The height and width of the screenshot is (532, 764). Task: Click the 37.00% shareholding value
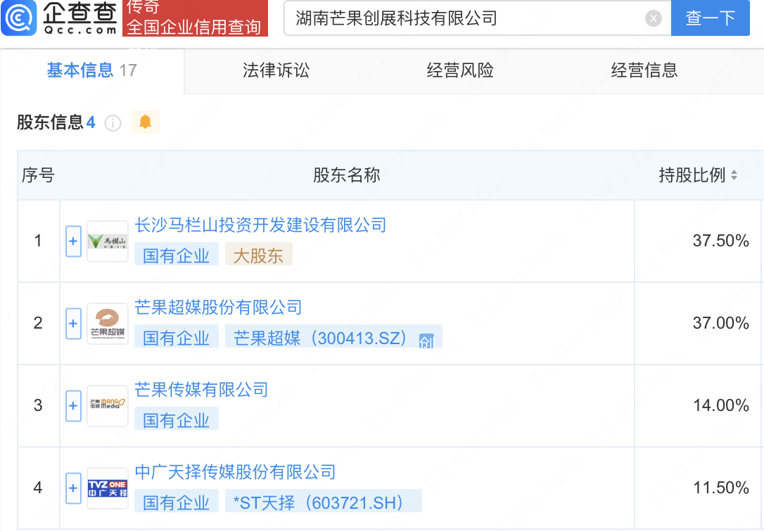pyautogui.click(x=720, y=323)
